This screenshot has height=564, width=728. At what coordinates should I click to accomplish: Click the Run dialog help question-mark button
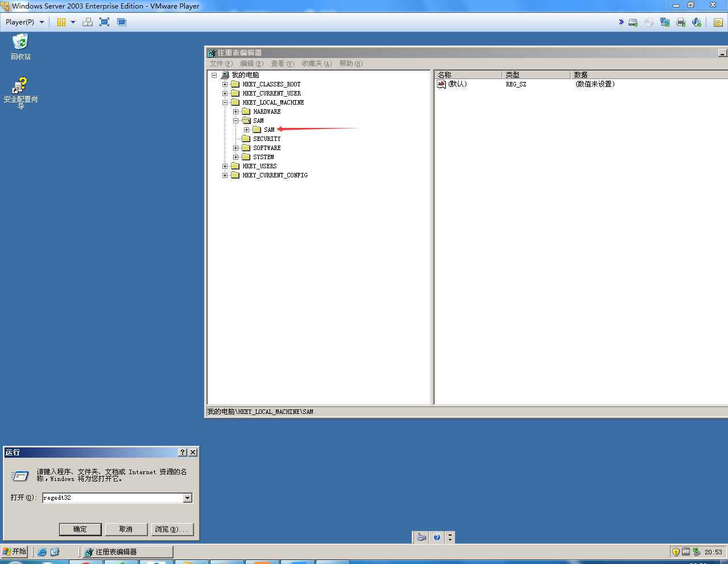click(x=182, y=453)
